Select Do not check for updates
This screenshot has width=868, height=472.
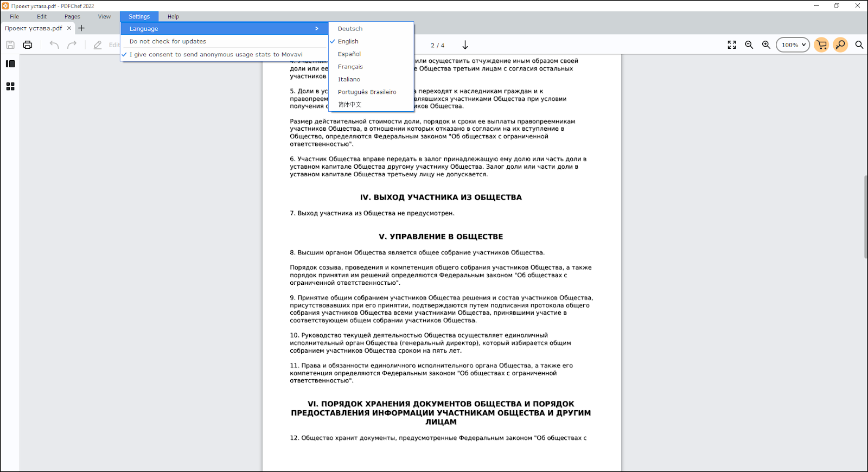coord(168,41)
